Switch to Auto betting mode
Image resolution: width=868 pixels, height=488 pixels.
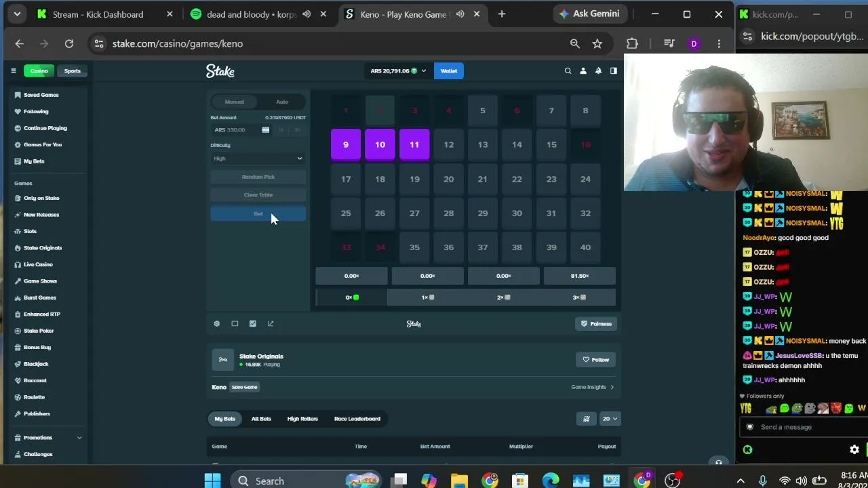282,102
